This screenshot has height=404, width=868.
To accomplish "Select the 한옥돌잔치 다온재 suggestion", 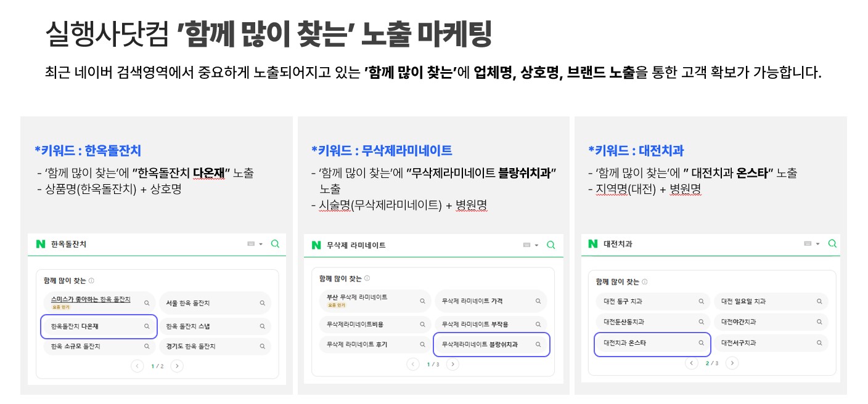I will point(99,326).
